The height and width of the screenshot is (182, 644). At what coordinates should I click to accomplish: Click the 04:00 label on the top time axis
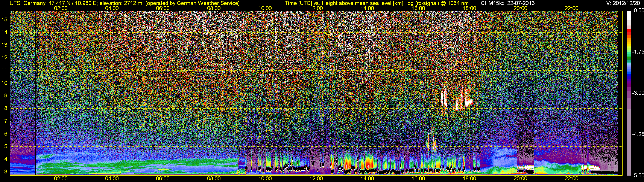(112, 8)
